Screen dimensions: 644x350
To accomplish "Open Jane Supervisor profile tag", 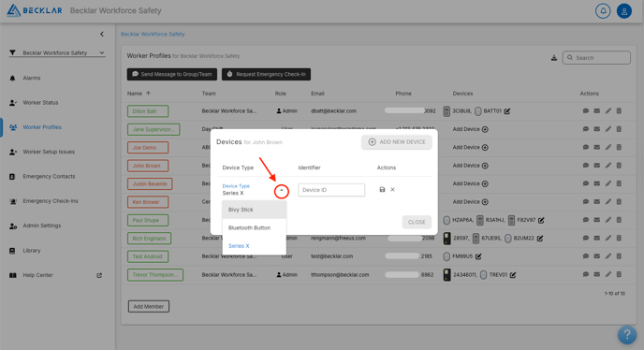I will 154,129.
